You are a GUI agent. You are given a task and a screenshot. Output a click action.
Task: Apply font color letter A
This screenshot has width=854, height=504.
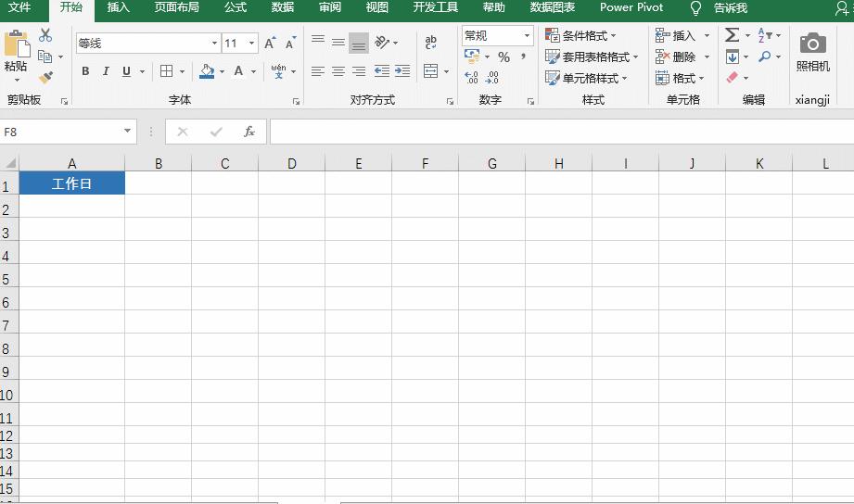238,71
